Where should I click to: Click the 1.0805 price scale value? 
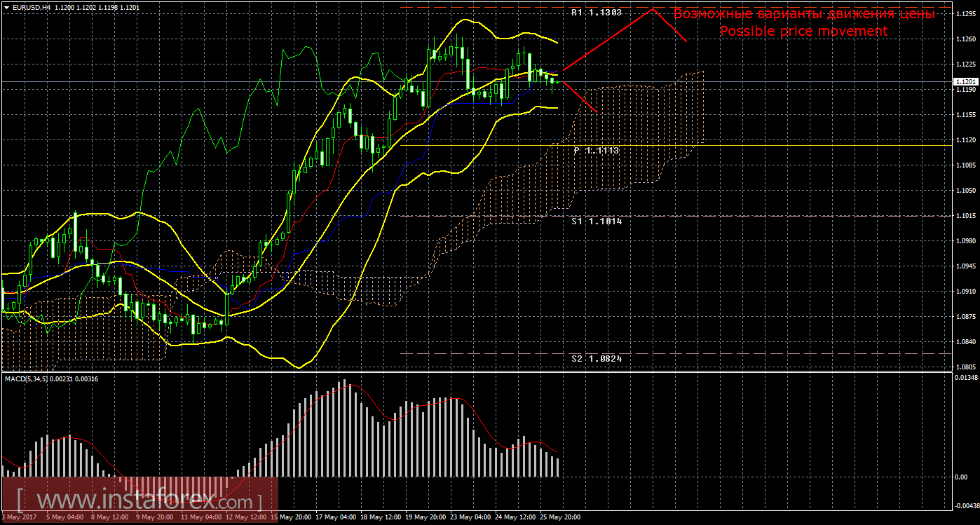tap(966, 367)
